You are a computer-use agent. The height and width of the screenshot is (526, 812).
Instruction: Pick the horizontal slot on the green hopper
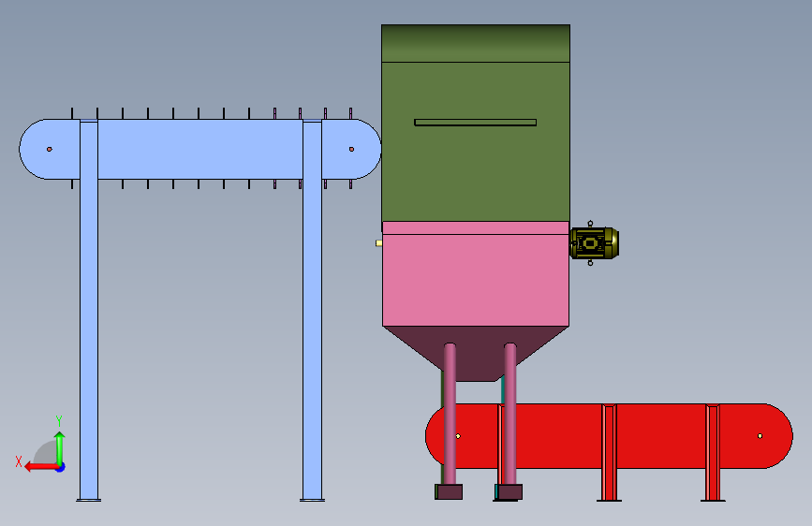coord(476,123)
